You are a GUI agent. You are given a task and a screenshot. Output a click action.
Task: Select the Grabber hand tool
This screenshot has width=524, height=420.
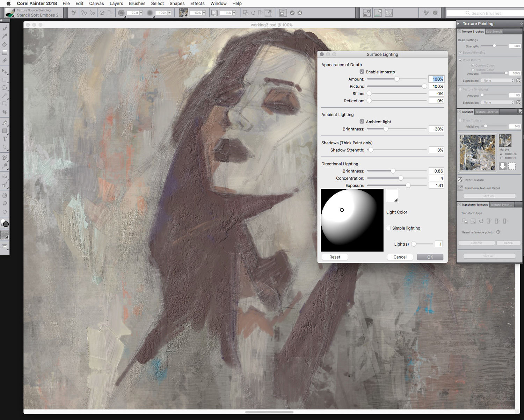5,195
